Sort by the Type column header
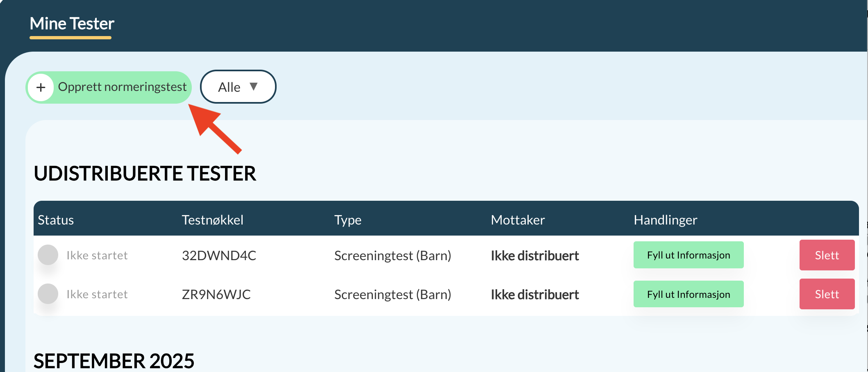This screenshot has width=868, height=372. tap(348, 220)
